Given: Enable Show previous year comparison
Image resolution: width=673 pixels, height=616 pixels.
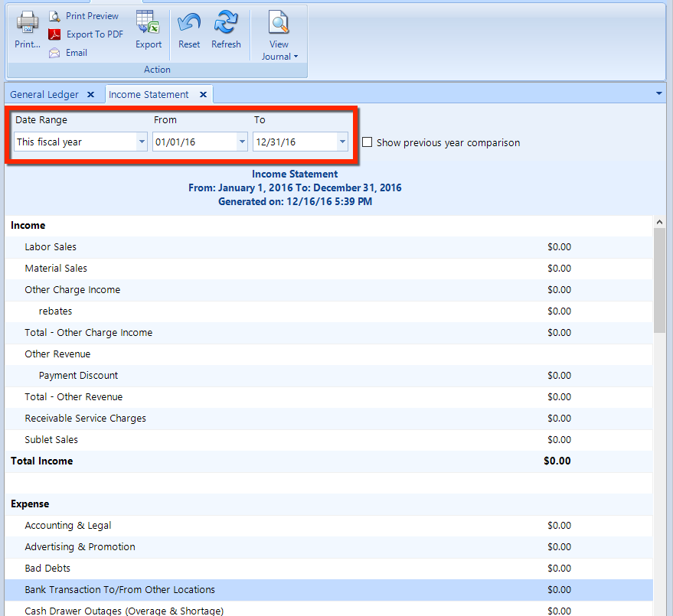Looking at the screenshot, I should [367, 142].
